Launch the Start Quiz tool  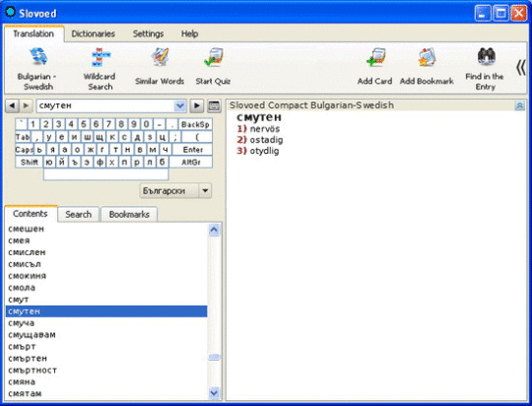tap(213, 67)
